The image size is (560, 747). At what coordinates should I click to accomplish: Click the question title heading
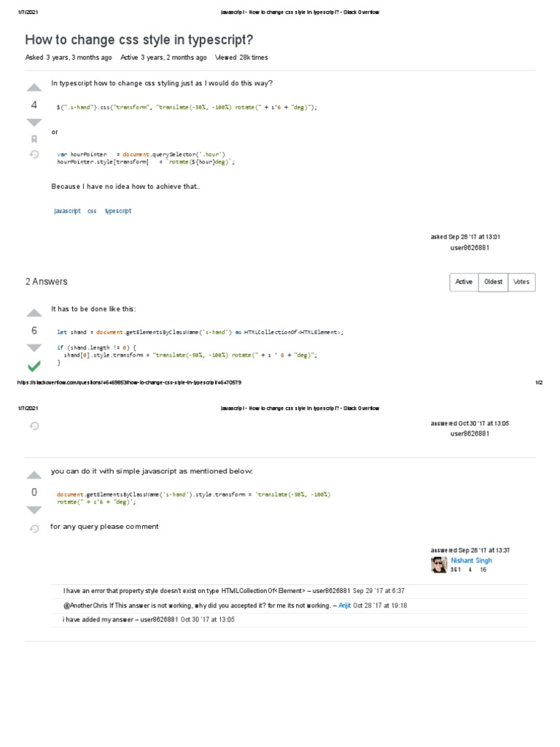click(x=139, y=39)
